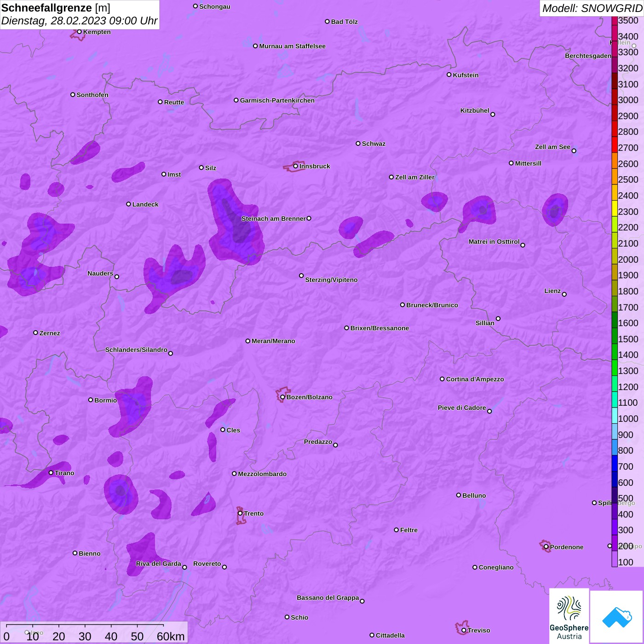
Task: Click the 1000 m cyan legend swatch
Action: click(x=615, y=415)
